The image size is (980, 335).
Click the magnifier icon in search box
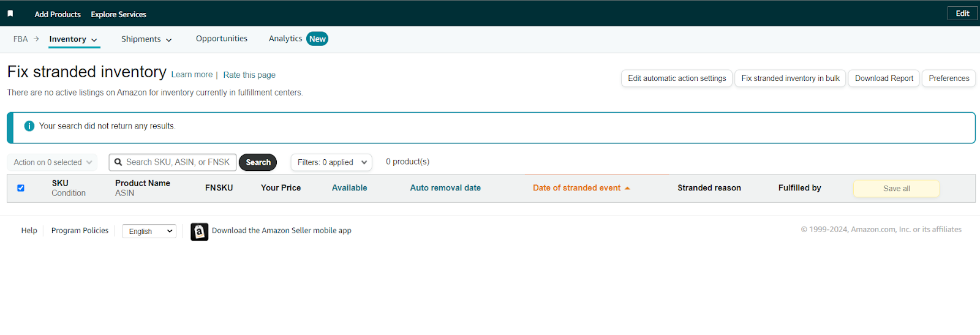click(x=118, y=162)
